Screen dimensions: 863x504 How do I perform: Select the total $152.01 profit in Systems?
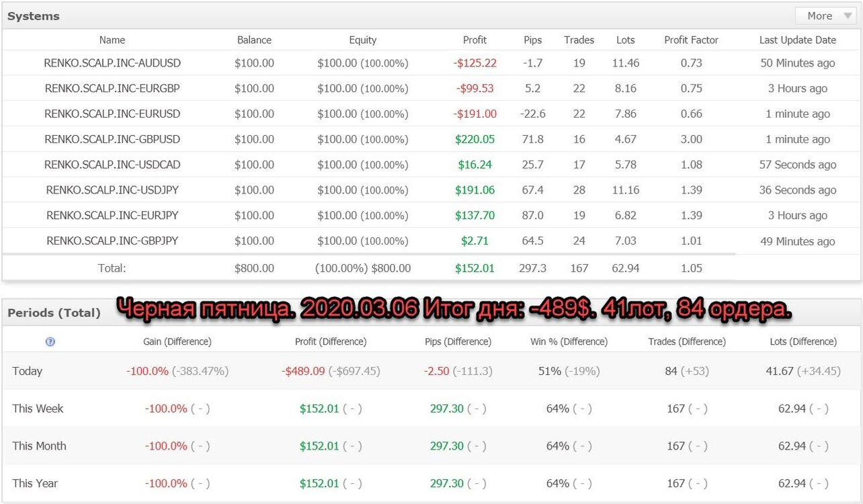click(x=475, y=268)
